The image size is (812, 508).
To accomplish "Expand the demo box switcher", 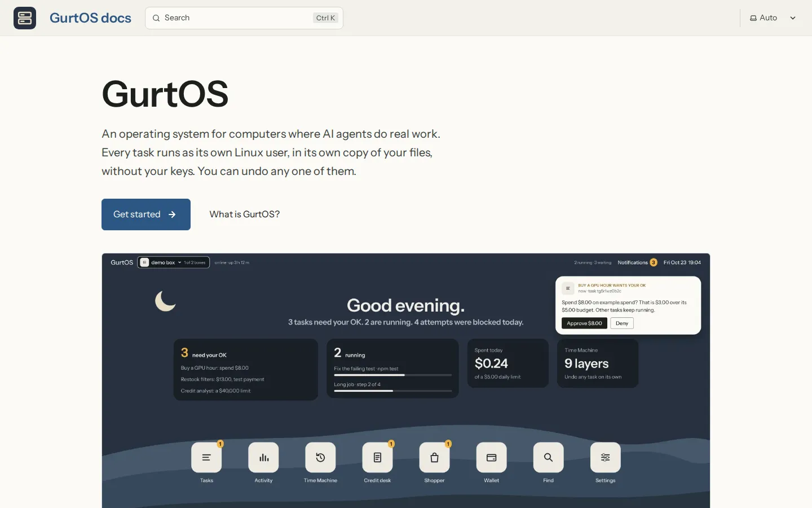I will pyautogui.click(x=174, y=262).
